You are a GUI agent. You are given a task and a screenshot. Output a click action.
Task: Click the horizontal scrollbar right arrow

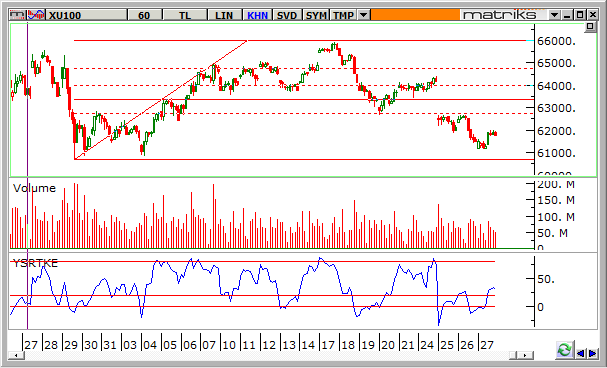pyautogui.click(x=525, y=355)
